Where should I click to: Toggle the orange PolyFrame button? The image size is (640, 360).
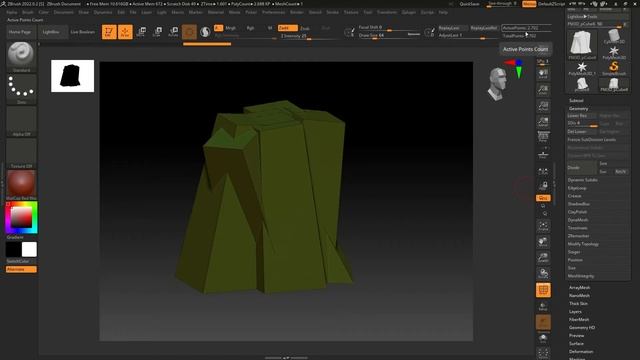[543, 290]
